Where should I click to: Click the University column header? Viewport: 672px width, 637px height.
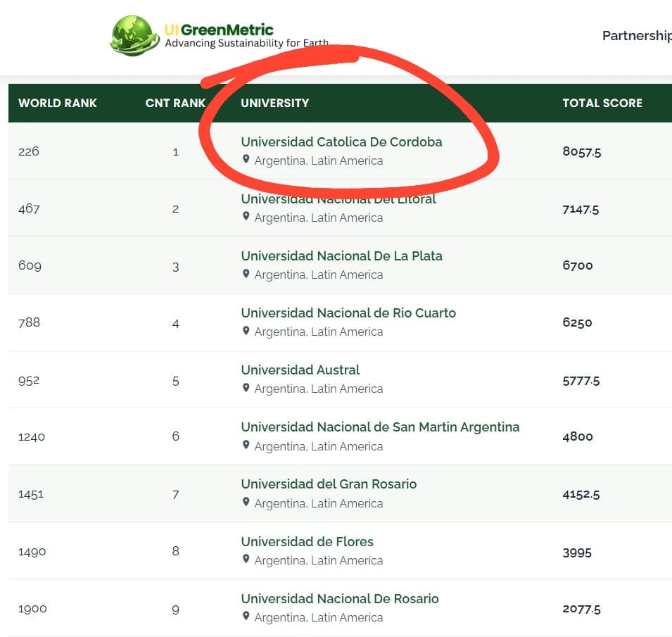pos(274,103)
